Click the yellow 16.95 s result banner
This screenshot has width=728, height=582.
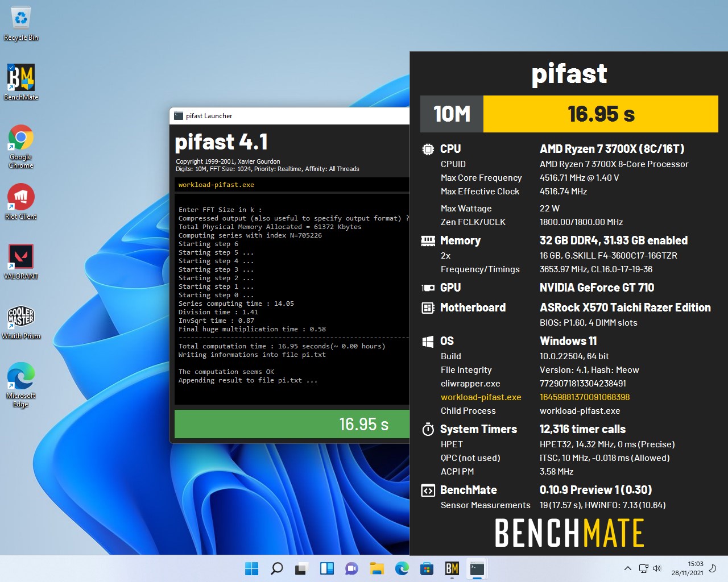601,114
